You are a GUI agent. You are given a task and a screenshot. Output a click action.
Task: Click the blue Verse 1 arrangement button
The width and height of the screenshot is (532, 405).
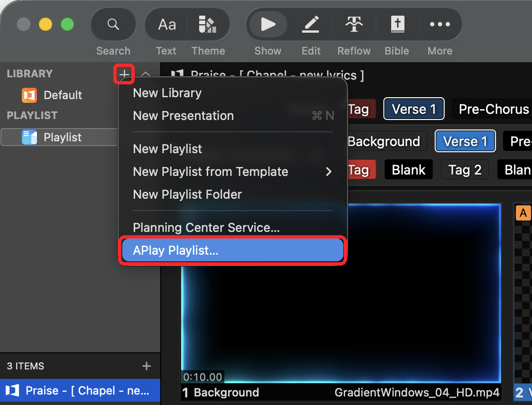click(465, 141)
